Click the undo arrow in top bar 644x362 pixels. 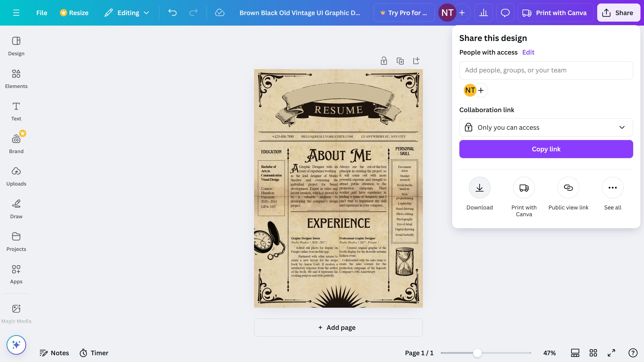[173, 13]
